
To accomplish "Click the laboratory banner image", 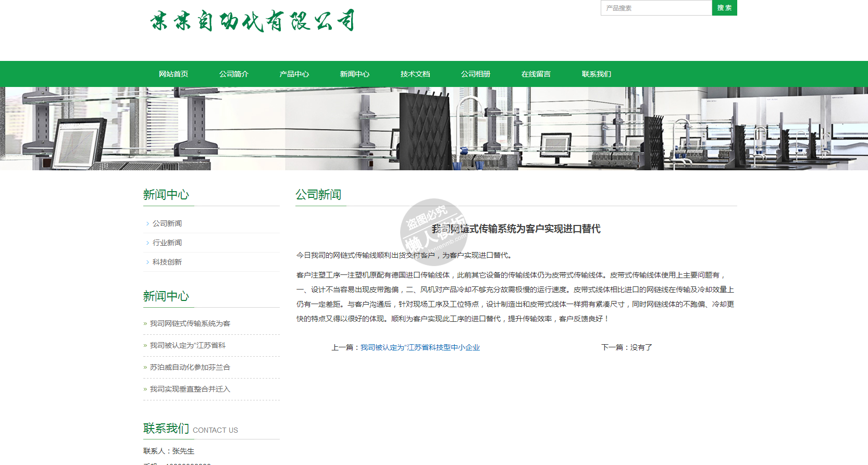I will (434, 129).
